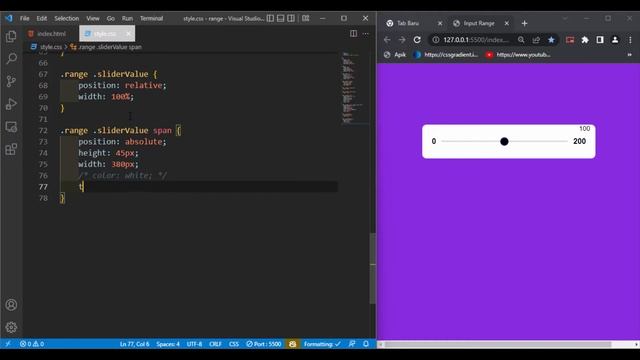Open the youtube bookmark
The height and width of the screenshot is (360, 640).
[518, 55]
